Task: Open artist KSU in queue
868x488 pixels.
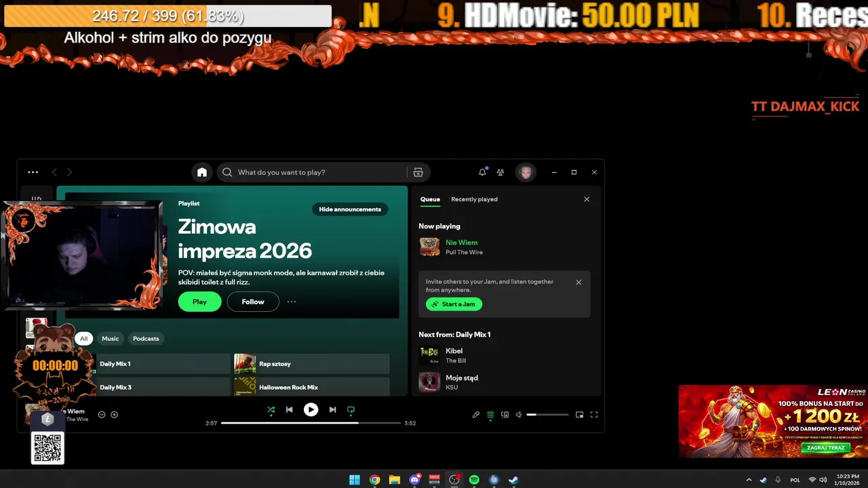Action: (x=451, y=388)
